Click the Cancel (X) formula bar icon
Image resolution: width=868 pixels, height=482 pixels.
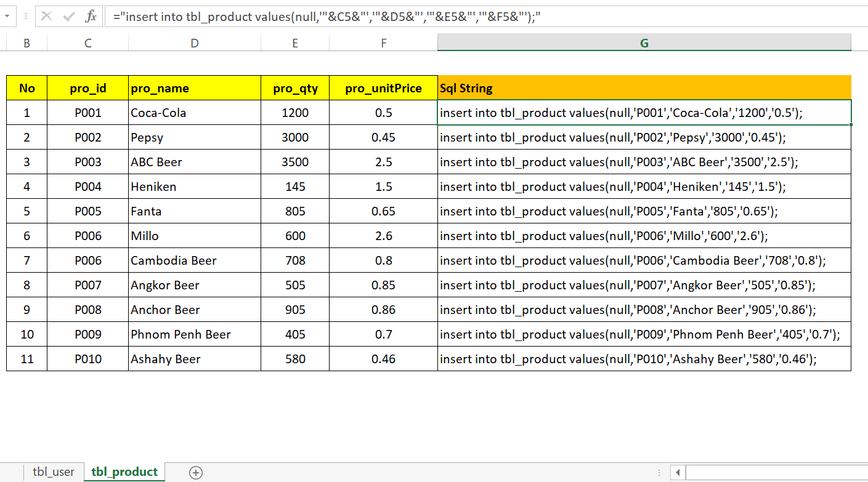click(x=46, y=17)
